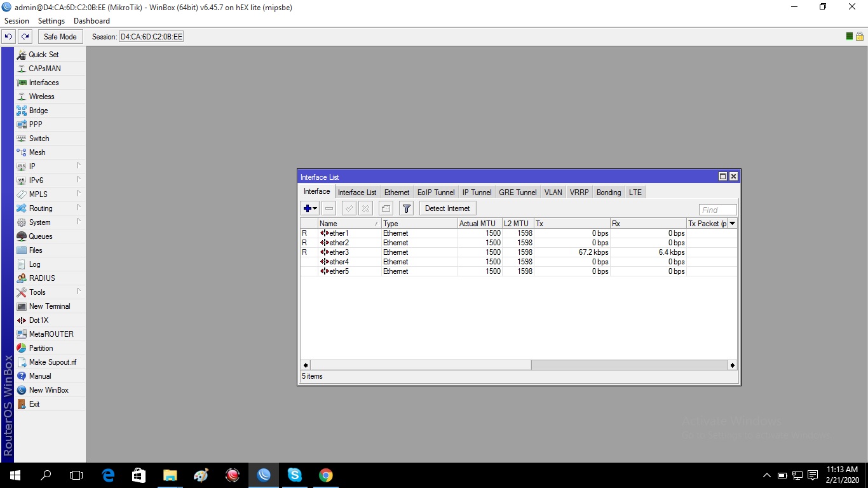Select the ether1 interface row
Image resolution: width=868 pixels, height=488 pixels.
(519, 233)
